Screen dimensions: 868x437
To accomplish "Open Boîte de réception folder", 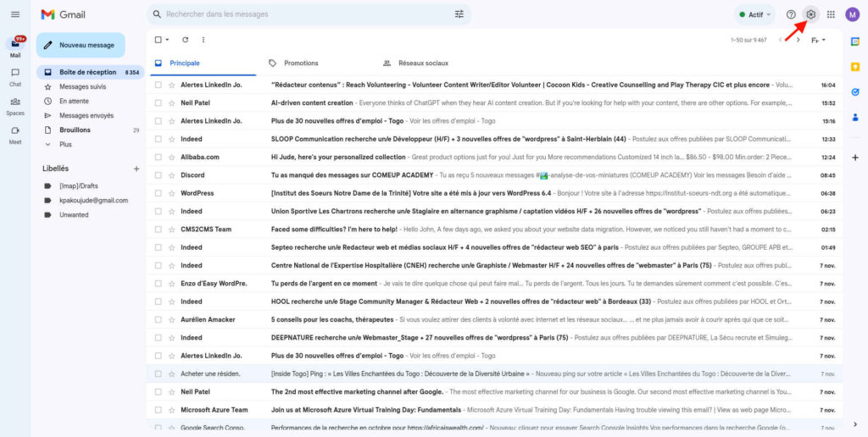I will pos(90,73).
